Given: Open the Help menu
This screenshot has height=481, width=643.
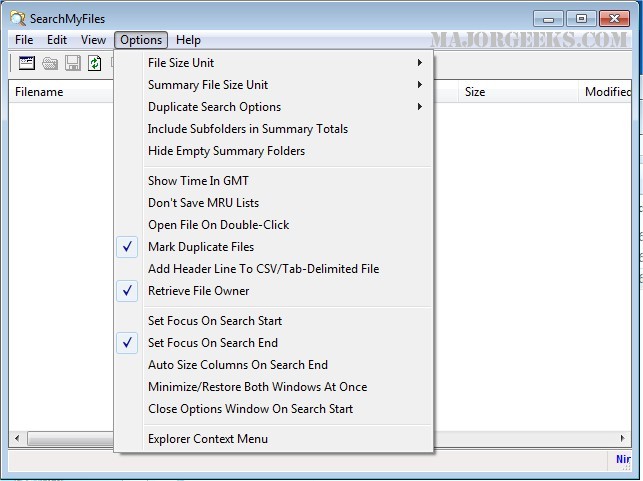Looking at the screenshot, I should click(x=188, y=40).
